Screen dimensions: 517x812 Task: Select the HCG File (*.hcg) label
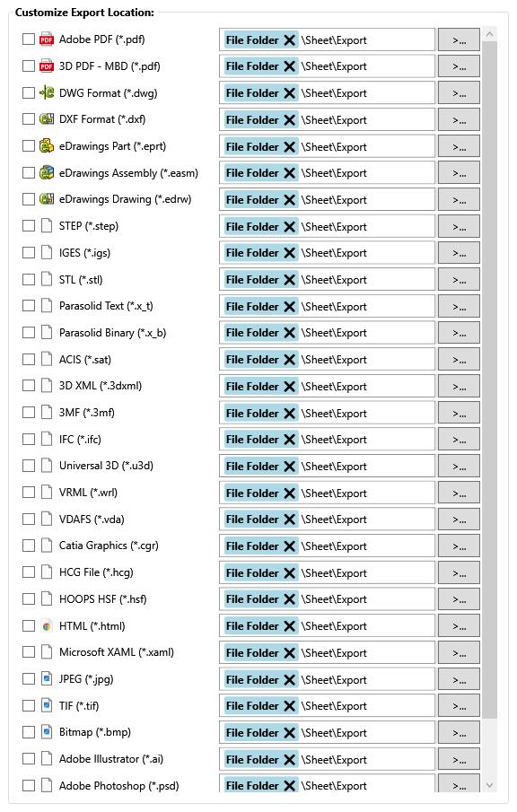pos(96,572)
